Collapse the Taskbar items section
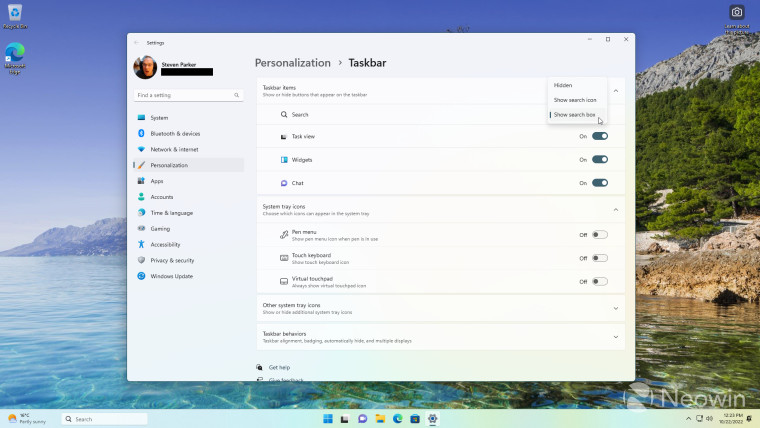Screen dimensions: 760x428 616,91
